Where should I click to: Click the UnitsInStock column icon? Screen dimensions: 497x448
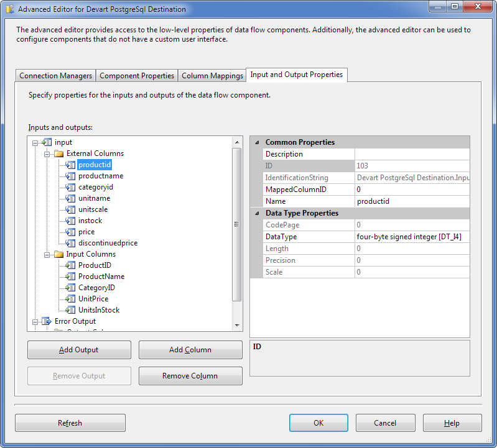point(70,310)
